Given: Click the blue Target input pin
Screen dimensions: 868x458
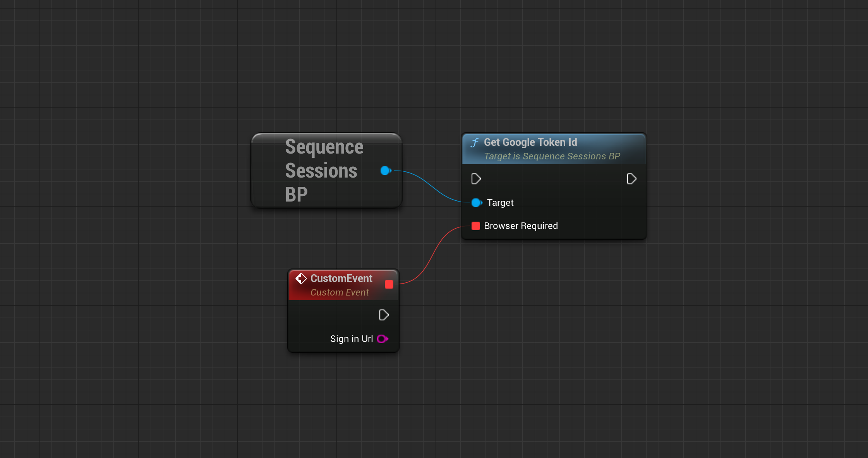Looking at the screenshot, I should point(476,203).
